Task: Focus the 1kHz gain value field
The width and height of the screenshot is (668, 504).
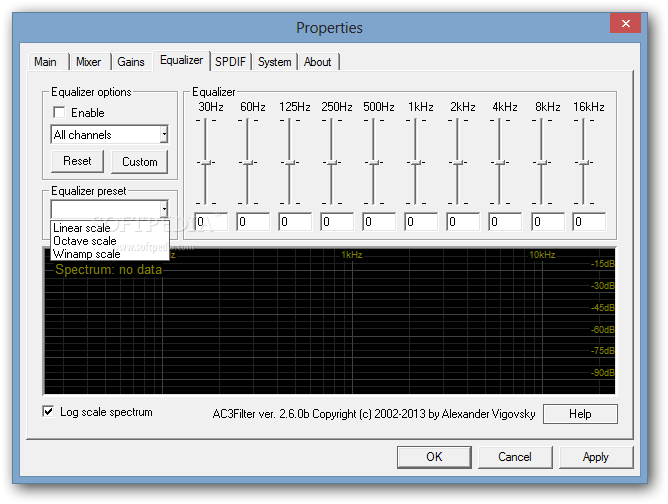Action: click(420, 222)
